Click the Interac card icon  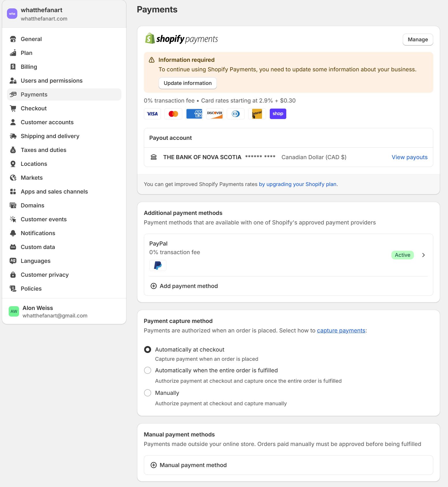click(x=257, y=114)
